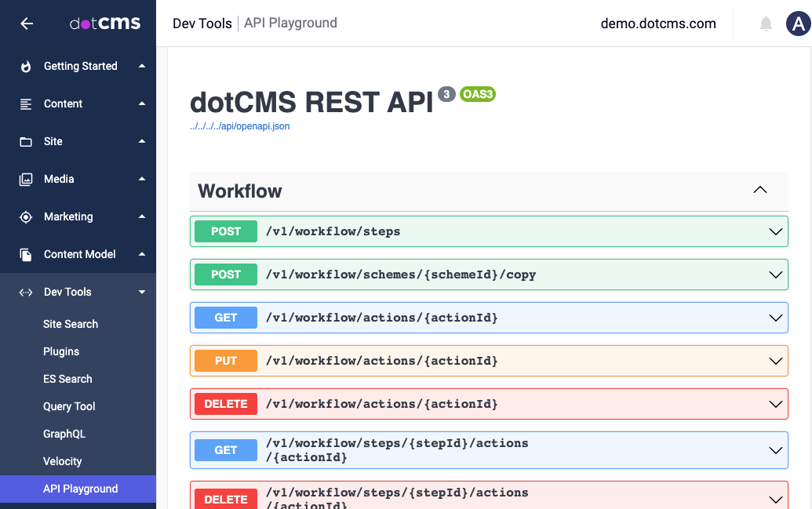Click the back arrow in sidebar header
The width and height of the screenshot is (812, 509).
[x=27, y=24]
